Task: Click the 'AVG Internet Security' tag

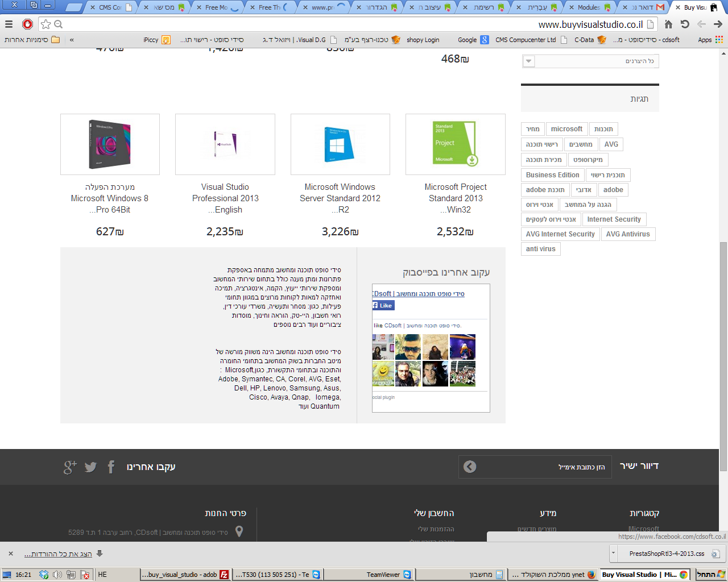Action: coord(560,234)
